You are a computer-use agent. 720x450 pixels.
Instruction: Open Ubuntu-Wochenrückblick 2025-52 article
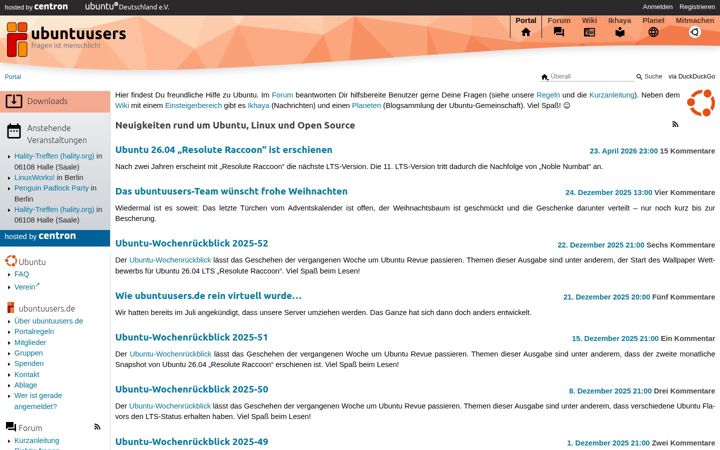pos(191,243)
